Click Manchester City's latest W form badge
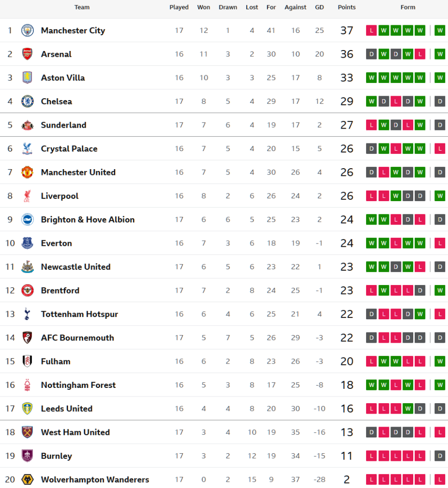 [x=440, y=30]
